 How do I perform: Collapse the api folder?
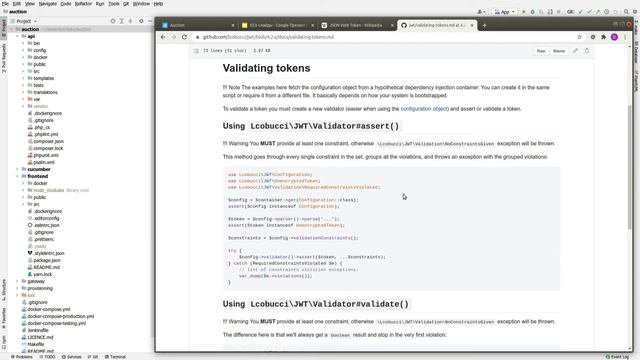coord(18,36)
